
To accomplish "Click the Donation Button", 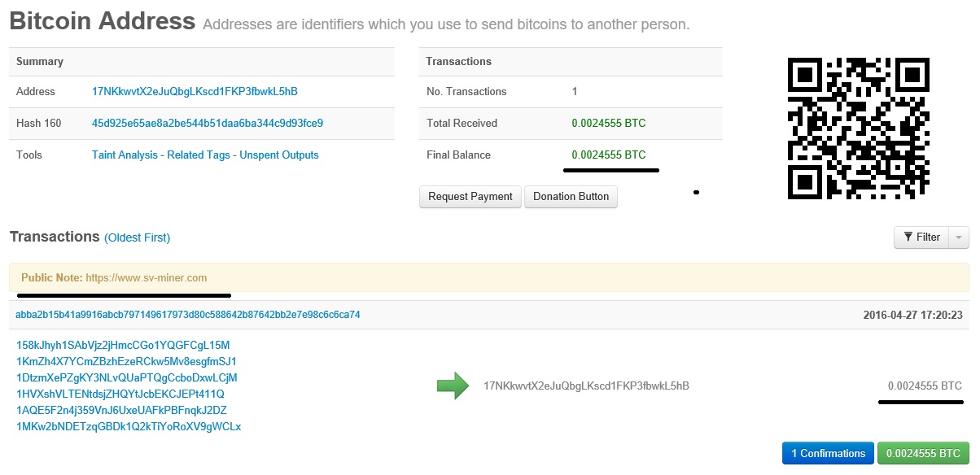I will point(571,196).
